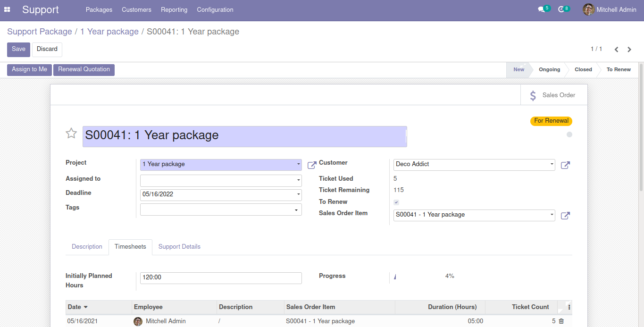The height and width of the screenshot is (327, 644).
Task: Click the Save button
Action: pyautogui.click(x=18, y=49)
